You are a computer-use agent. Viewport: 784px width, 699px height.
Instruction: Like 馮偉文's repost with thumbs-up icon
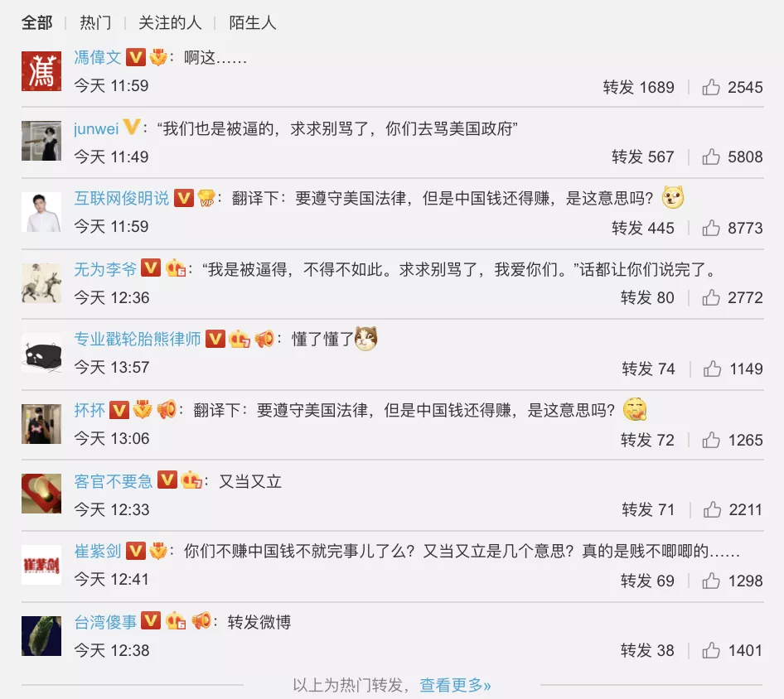click(x=710, y=87)
